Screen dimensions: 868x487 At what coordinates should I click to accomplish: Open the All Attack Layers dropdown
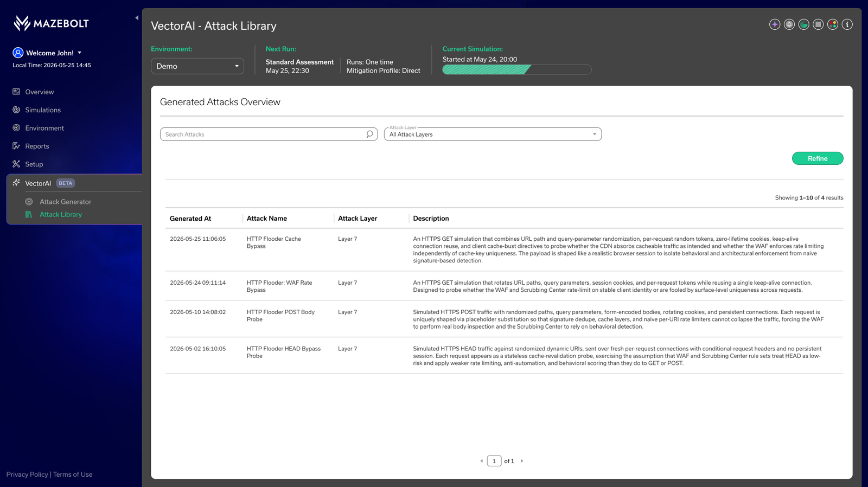pyautogui.click(x=493, y=134)
